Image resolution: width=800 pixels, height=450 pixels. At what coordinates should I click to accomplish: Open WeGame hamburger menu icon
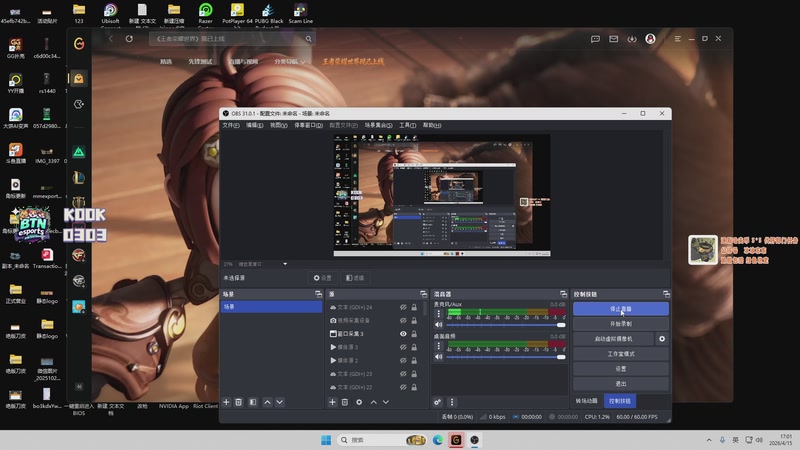click(x=678, y=39)
